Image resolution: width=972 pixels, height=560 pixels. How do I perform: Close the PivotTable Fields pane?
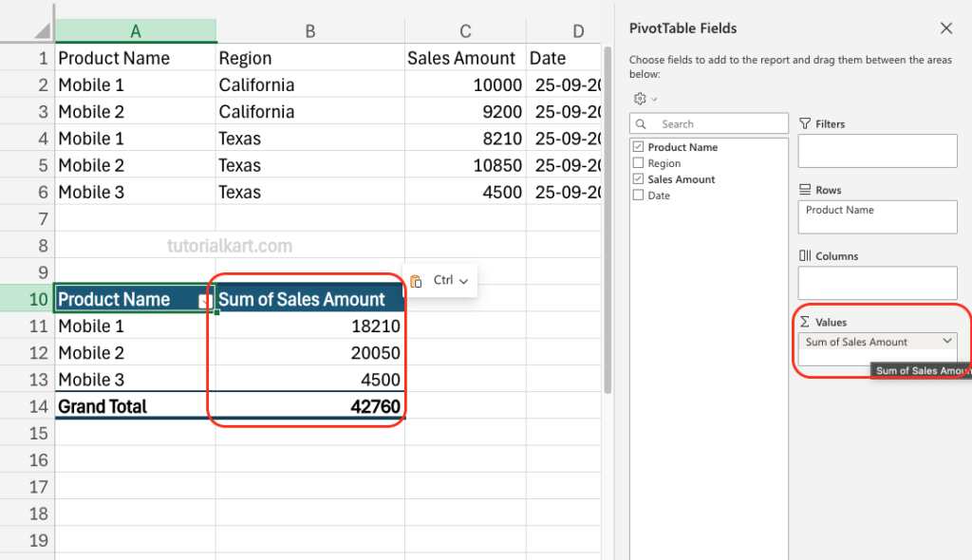(x=945, y=28)
